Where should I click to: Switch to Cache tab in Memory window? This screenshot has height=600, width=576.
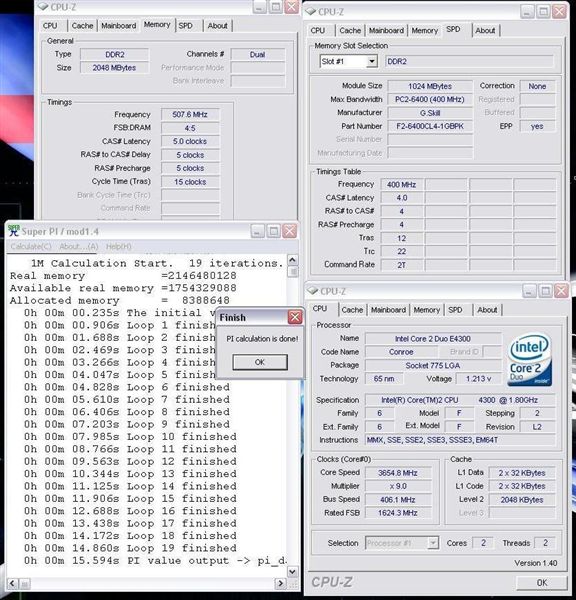coord(82,26)
